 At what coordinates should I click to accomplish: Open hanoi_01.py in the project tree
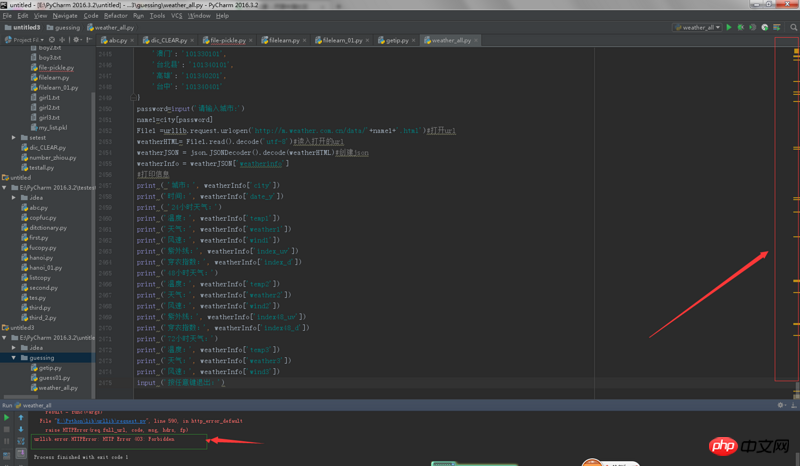45,268
